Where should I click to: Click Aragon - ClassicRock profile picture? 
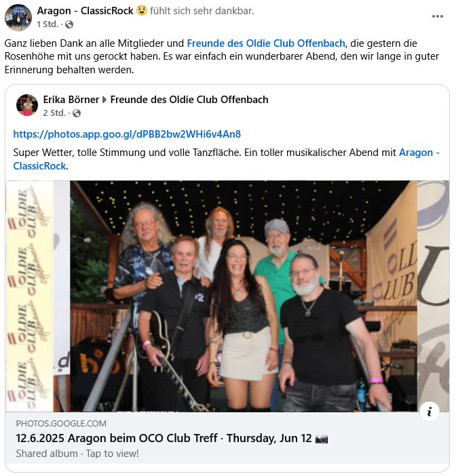[x=18, y=18]
